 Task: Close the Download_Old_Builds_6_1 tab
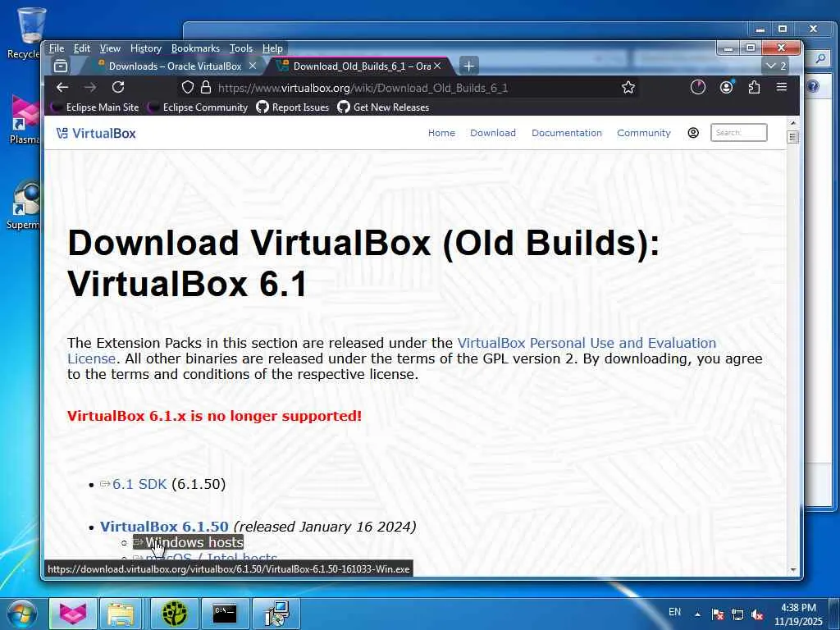coord(438,66)
